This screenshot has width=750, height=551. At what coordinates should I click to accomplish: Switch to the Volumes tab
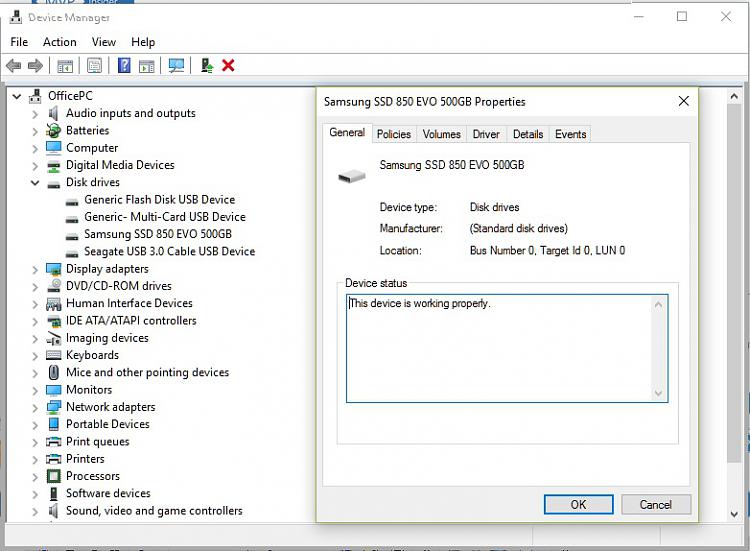point(441,134)
